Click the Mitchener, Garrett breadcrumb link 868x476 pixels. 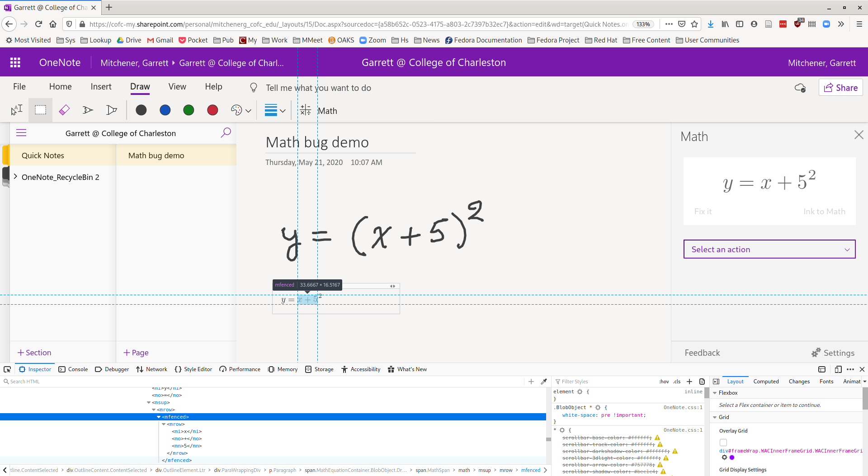[134, 63]
